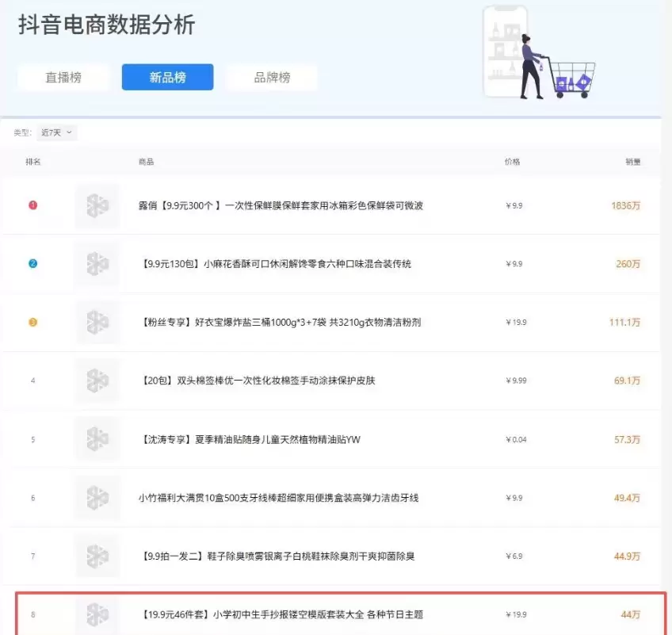The image size is (672, 635).
Task: Open thumbnail of 好衣宝爆炸盐 product
Action: [x=97, y=322]
